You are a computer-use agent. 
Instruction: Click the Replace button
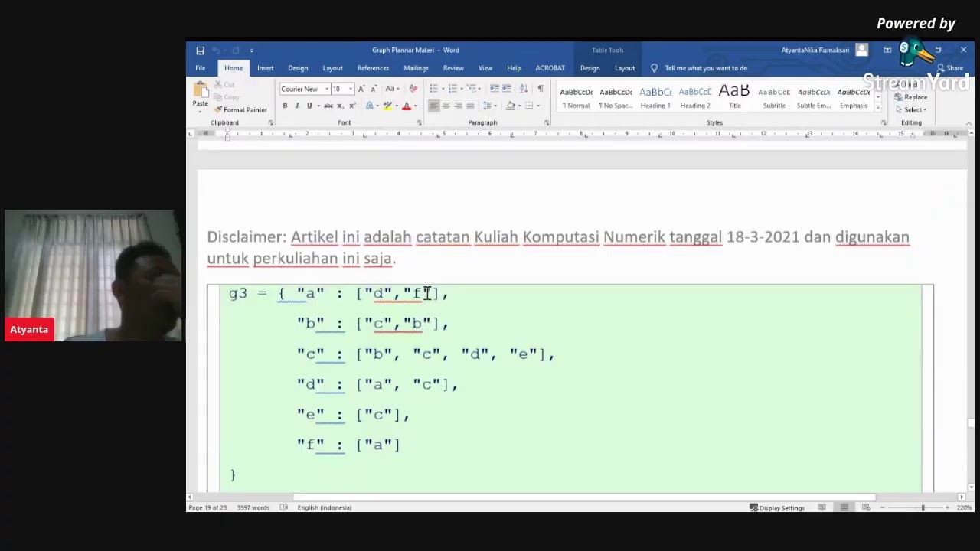[x=911, y=97]
